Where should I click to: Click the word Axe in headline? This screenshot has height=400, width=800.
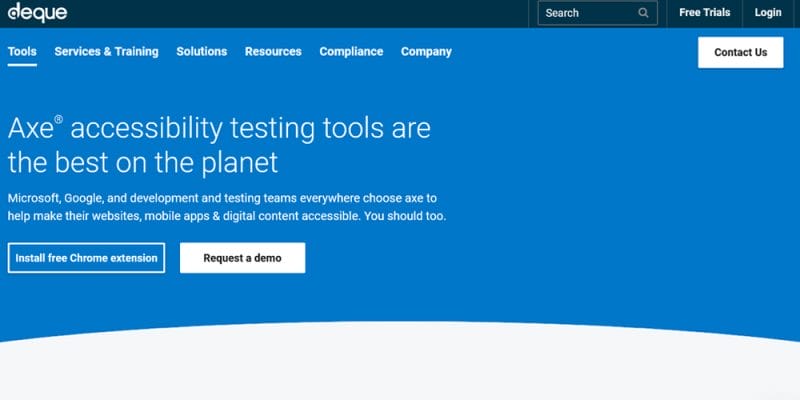31,128
